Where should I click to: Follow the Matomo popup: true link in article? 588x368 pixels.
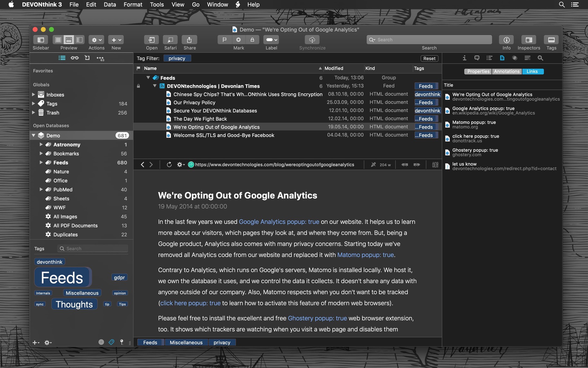point(365,255)
